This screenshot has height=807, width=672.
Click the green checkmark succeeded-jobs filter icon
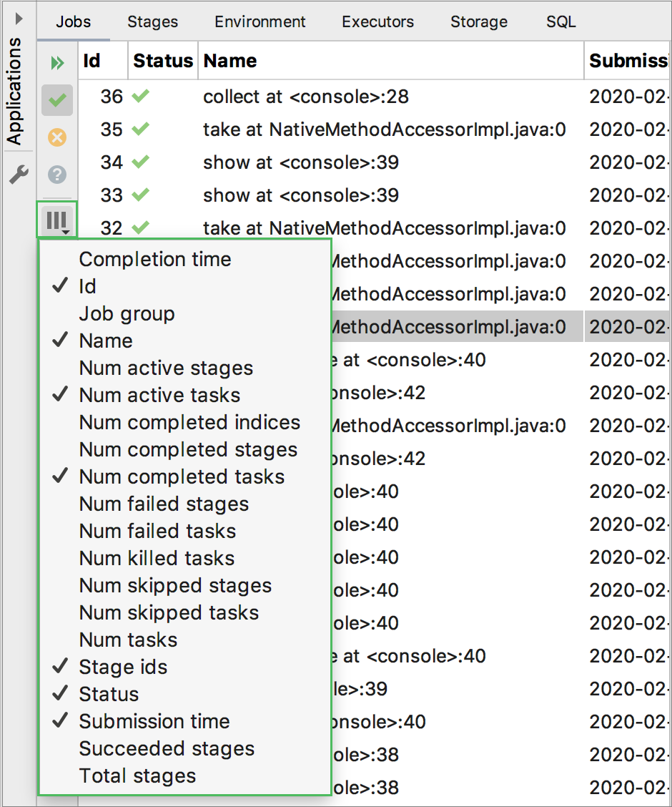coord(56,100)
